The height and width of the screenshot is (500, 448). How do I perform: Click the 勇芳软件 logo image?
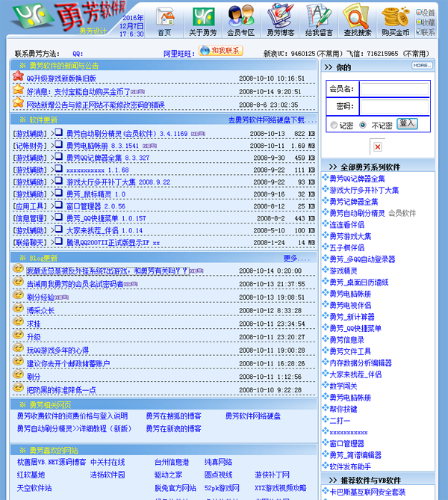[69, 17]
